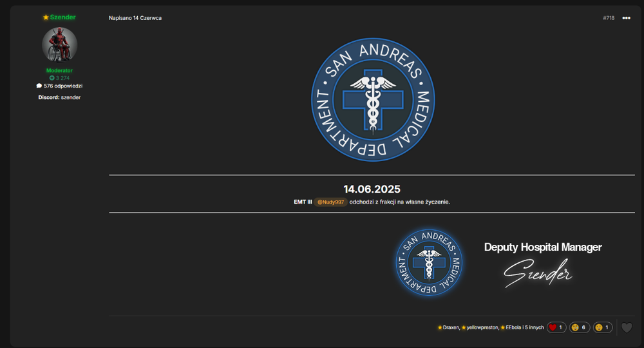This screenshot has height=348, width=644.
Task: View the last emoji reaction with 1 vote
Action: [x=603, y=327]
